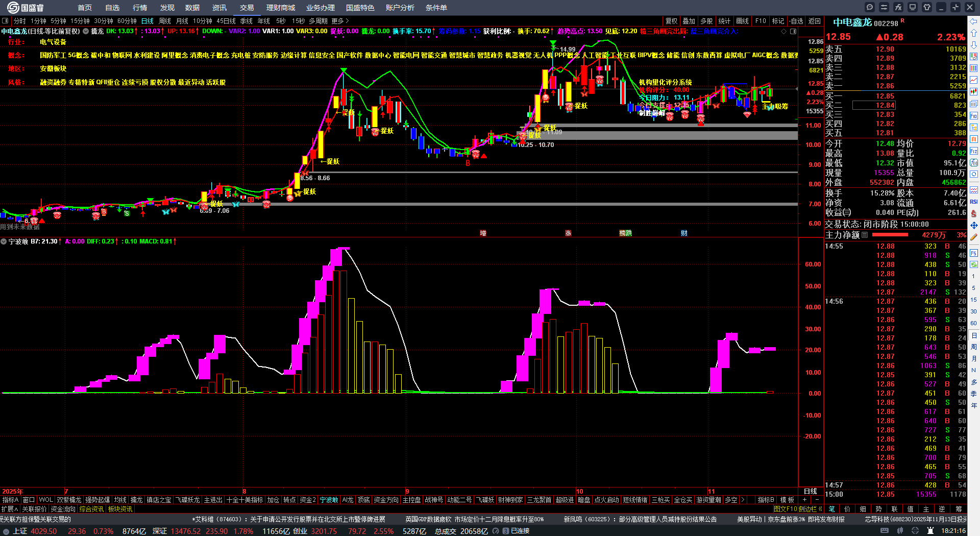Click the 画线 drawing button
This screenshot has width=980, height=536.
click(743, 21)
